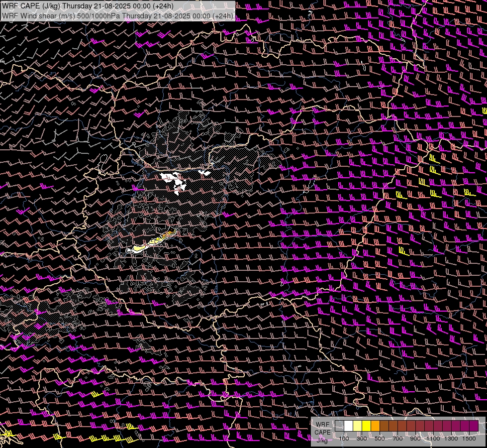The image size is (487, 448).
Task: Click the legend value 300
Action: [362, 439]
